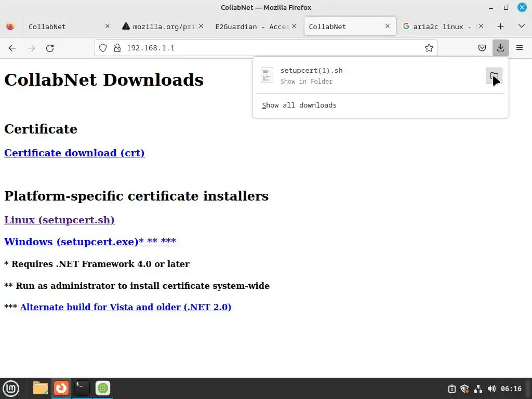
Task: Open the 06:16 clock in the panel
Action: (511, 389)
